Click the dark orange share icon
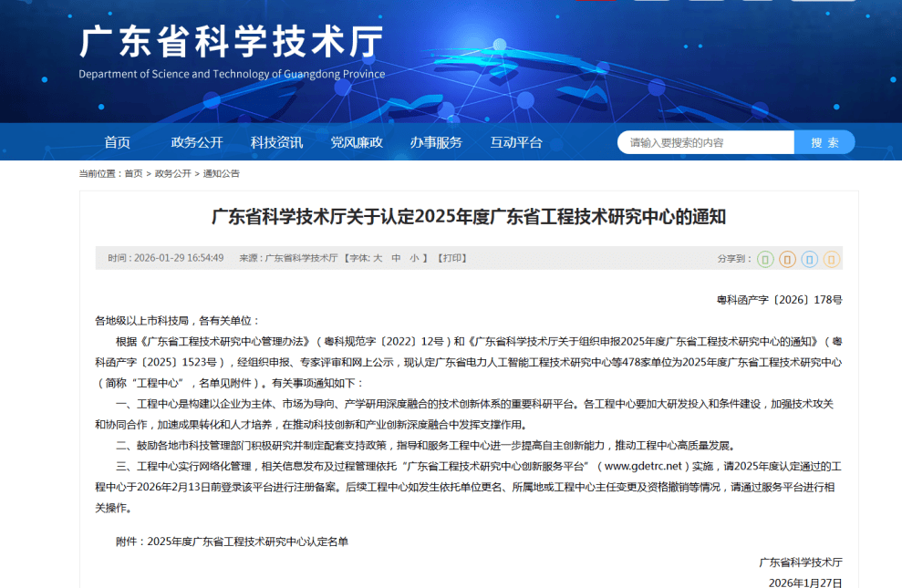Image resolution: width=902 pixels, height=588 pixels. (x=787, y=259)
